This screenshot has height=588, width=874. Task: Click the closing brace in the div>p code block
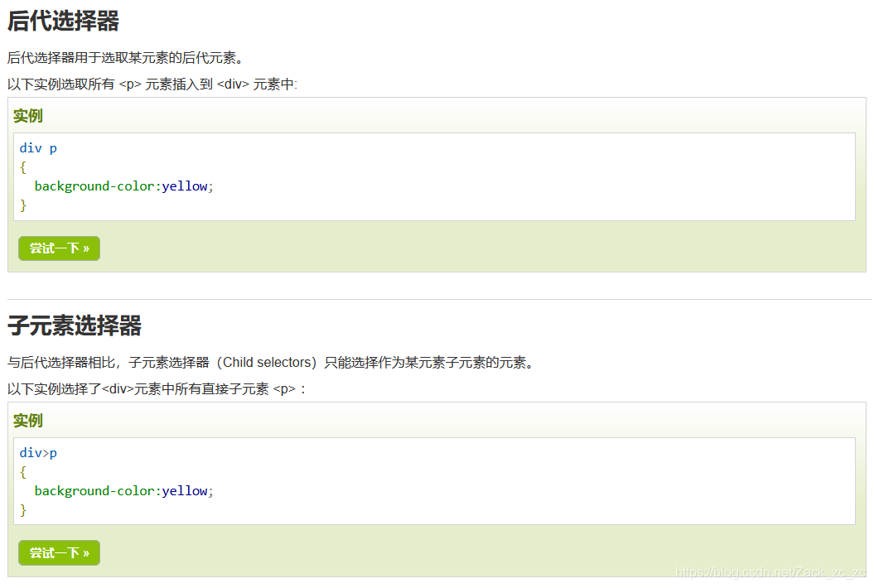(x=23, y=510)
